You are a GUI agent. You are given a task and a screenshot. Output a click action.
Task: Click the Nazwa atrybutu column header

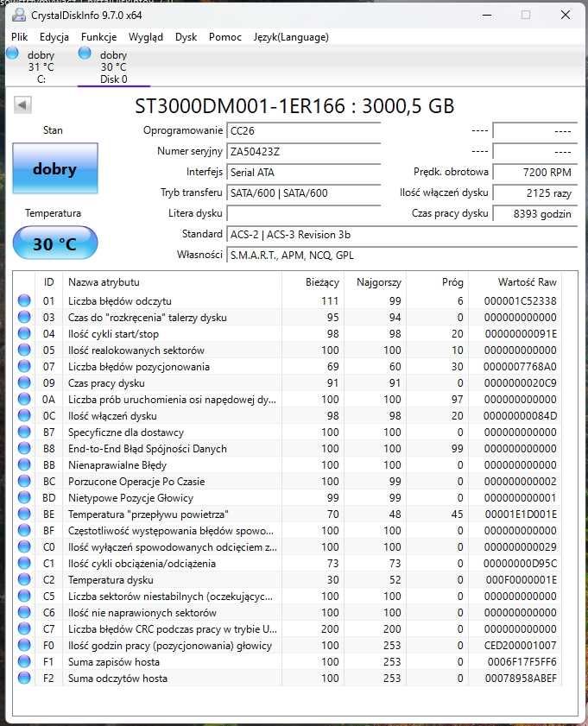point(172,282)
